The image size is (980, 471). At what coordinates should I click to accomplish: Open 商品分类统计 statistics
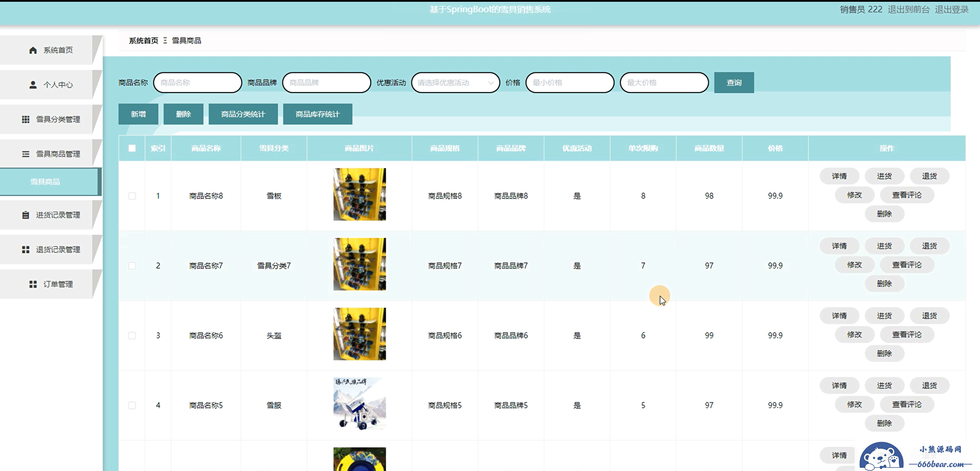(243, 114)
